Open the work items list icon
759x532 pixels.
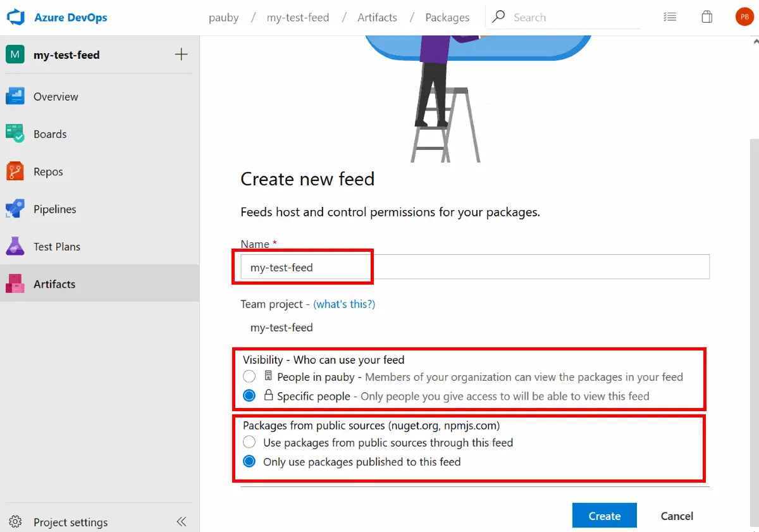click(670, 17)
